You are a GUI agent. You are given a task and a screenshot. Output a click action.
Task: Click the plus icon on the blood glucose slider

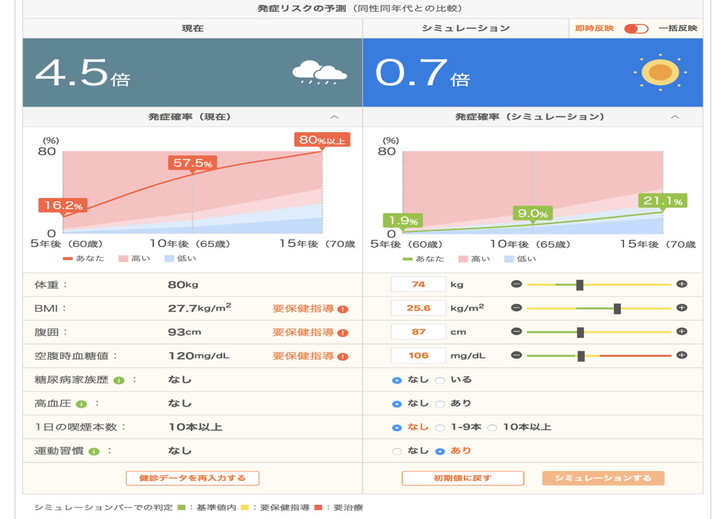tap(682, 355)
